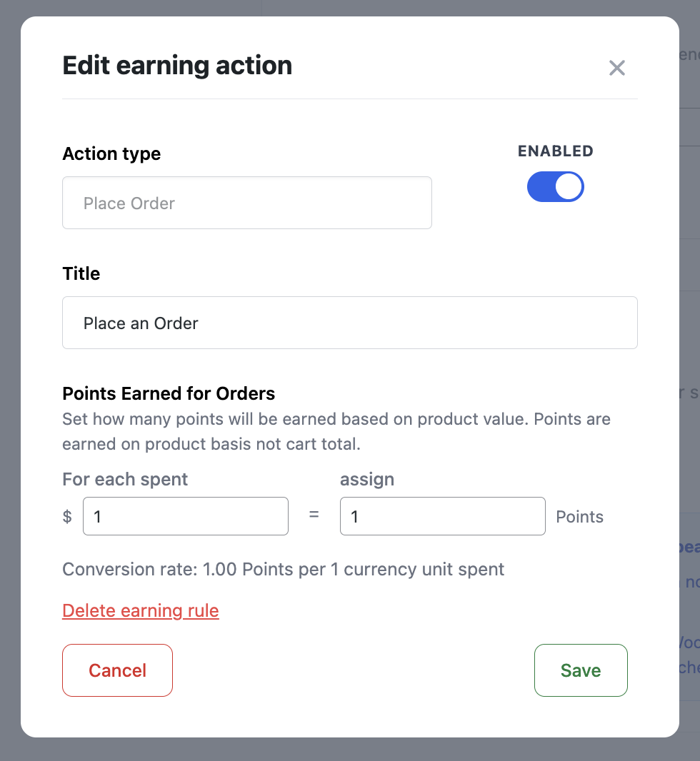Click the conversion rate description text

(283, 569)
